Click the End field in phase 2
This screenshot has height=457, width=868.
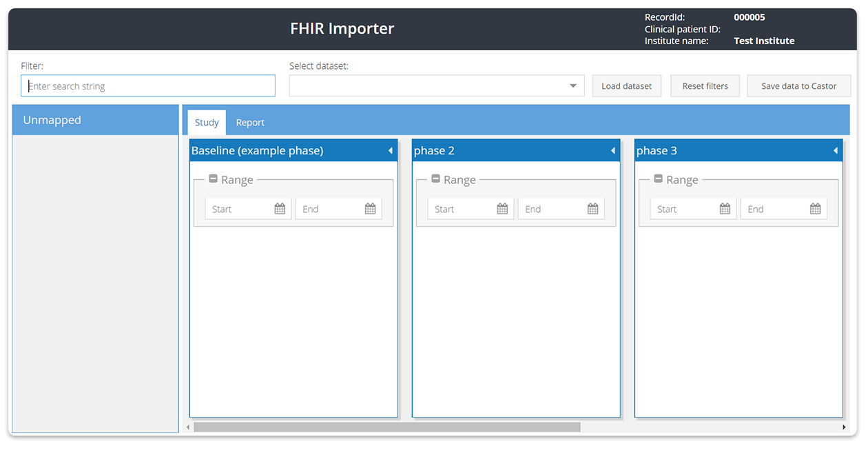[x=561, y=209]
